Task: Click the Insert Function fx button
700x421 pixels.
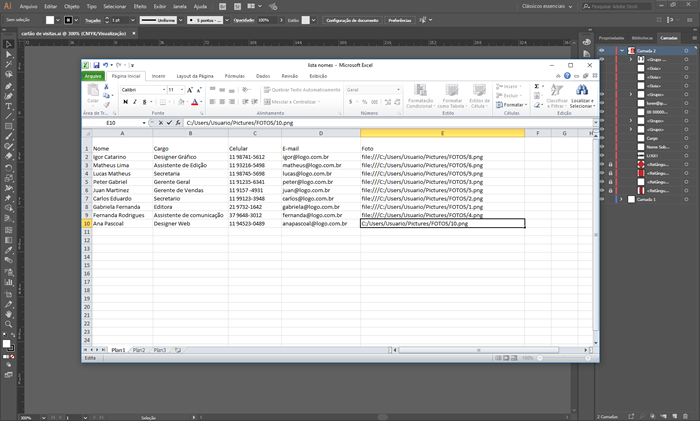Action: (x=178, y=123)
